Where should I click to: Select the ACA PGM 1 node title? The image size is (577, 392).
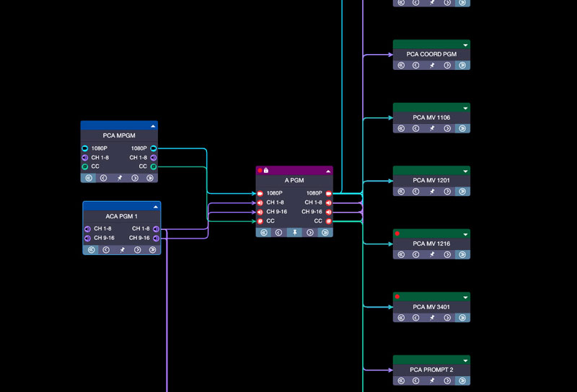click(x=121, y=216)
